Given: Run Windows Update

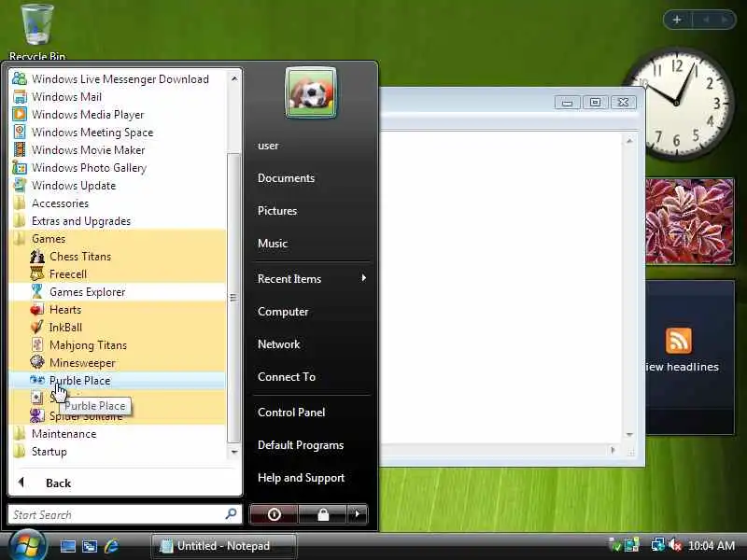Looking at the screenshot, I should 118,185.
